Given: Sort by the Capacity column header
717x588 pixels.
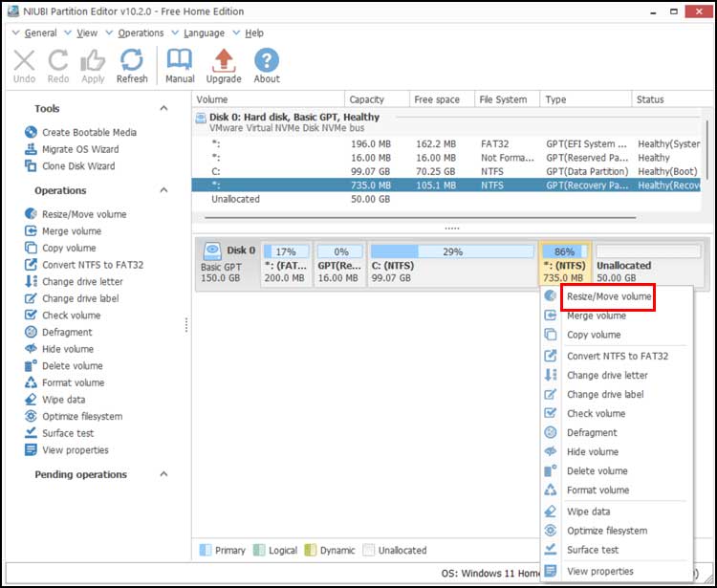Looking at the screenshot, I should (x=377, y=99).
